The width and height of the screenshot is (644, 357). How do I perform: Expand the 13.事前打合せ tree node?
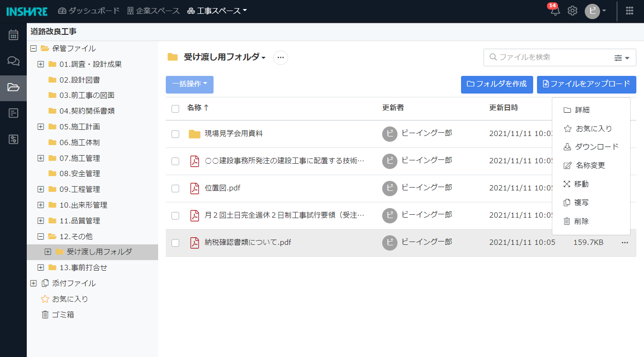tap(41, 268)
